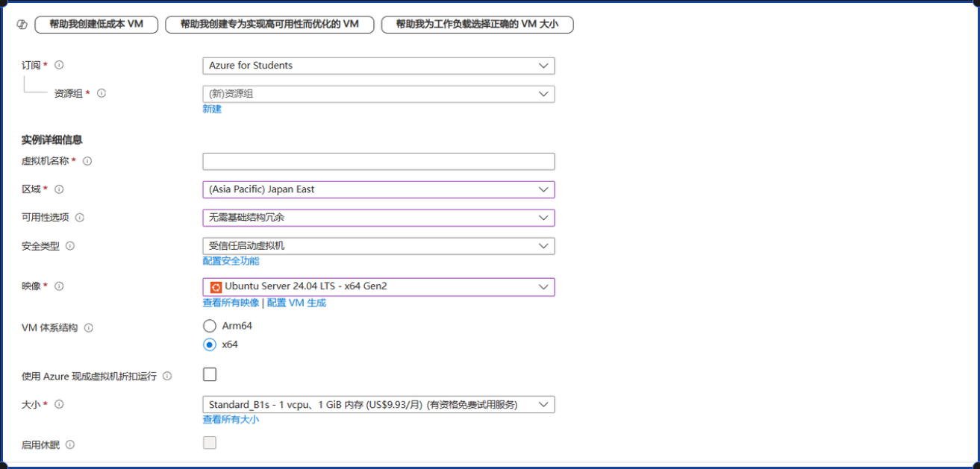The height and width of the screenshot is (469, 980).
Task: Click the Ubuntu logo in the image dropdown
Action: pyautogui.click(x=216, y=286)
